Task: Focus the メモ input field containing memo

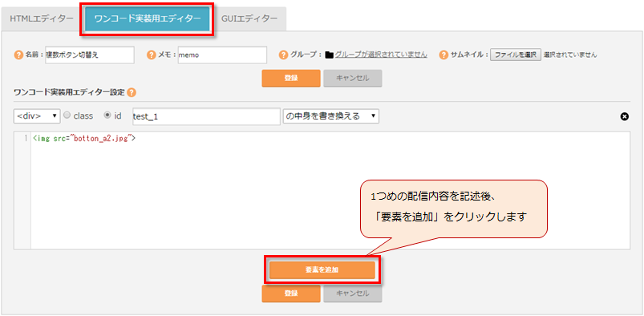Action: click(222, 55)
